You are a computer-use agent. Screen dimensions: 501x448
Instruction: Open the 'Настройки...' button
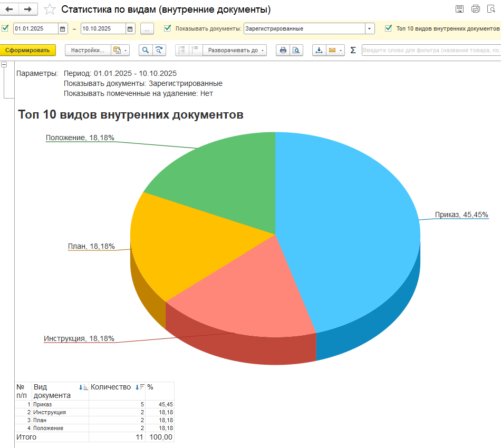pos(88,51)
